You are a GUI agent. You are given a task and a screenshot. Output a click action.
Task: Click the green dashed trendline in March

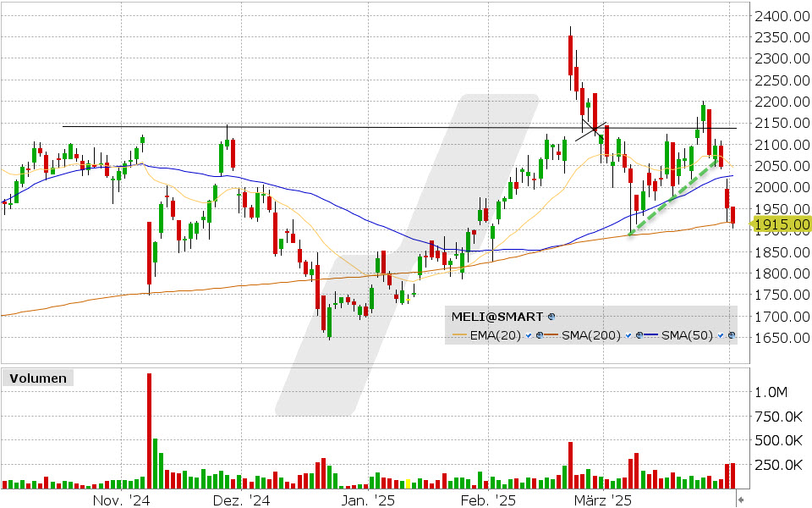click(x=674, y=198)
